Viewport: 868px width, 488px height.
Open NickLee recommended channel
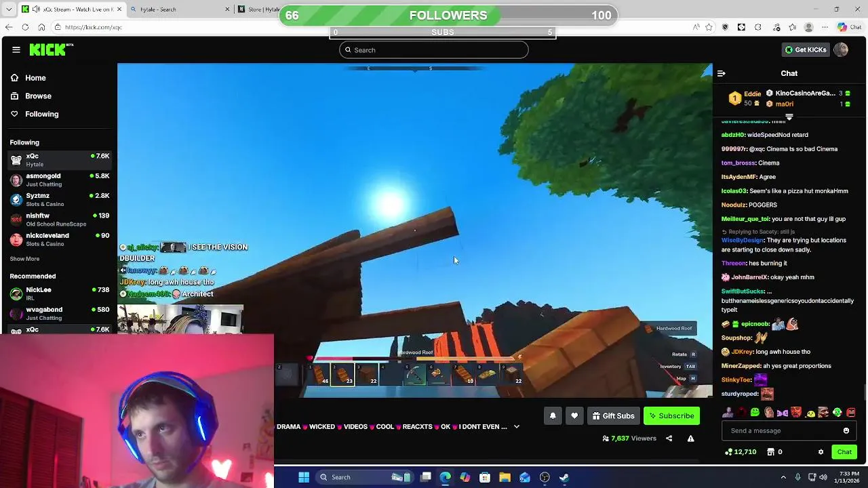[x=60, y=293]
